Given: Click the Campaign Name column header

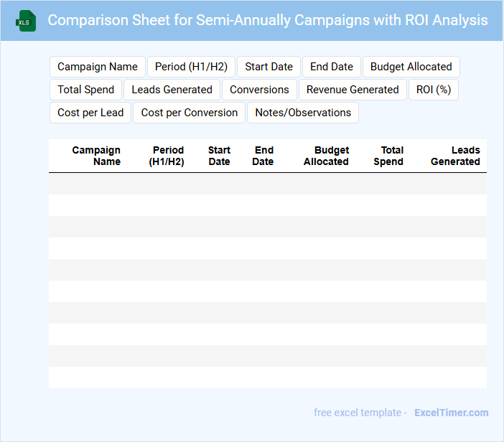Looking at the screenshot, I should (96, 156).
